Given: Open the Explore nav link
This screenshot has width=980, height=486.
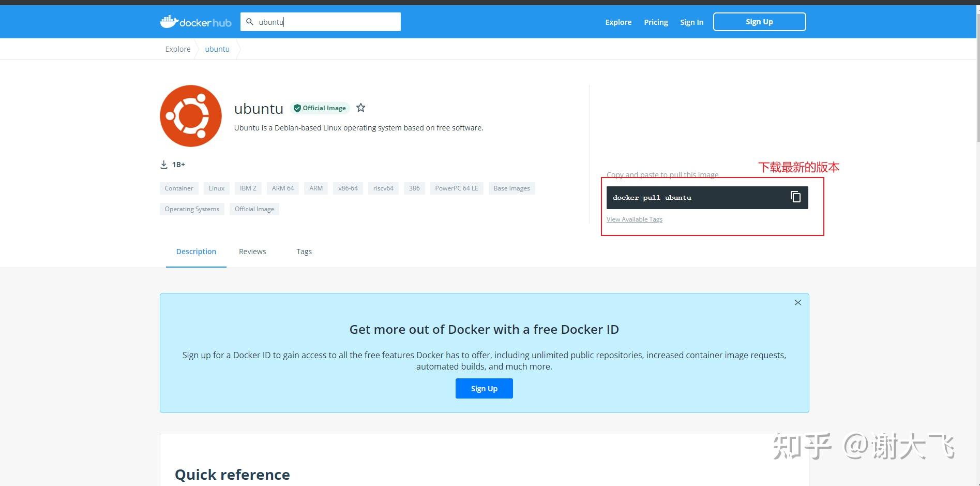Looking at the screenshot, I should click(x=619, y=22).
